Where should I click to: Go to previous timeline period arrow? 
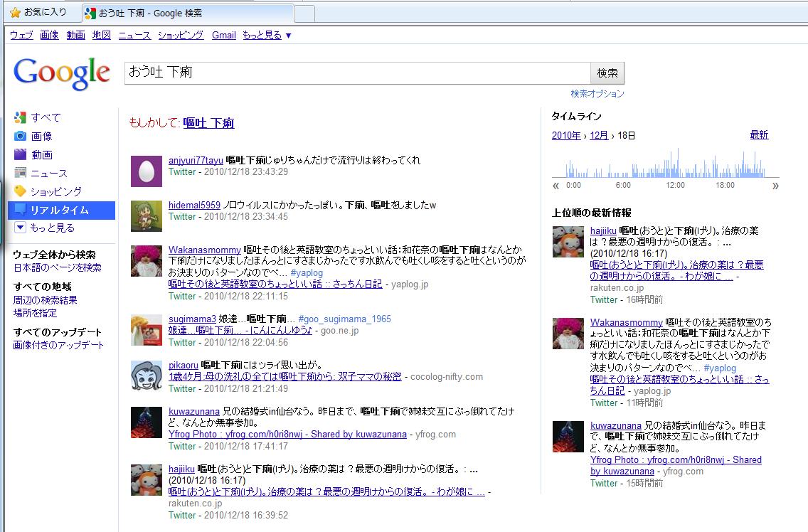pos(555,186)
